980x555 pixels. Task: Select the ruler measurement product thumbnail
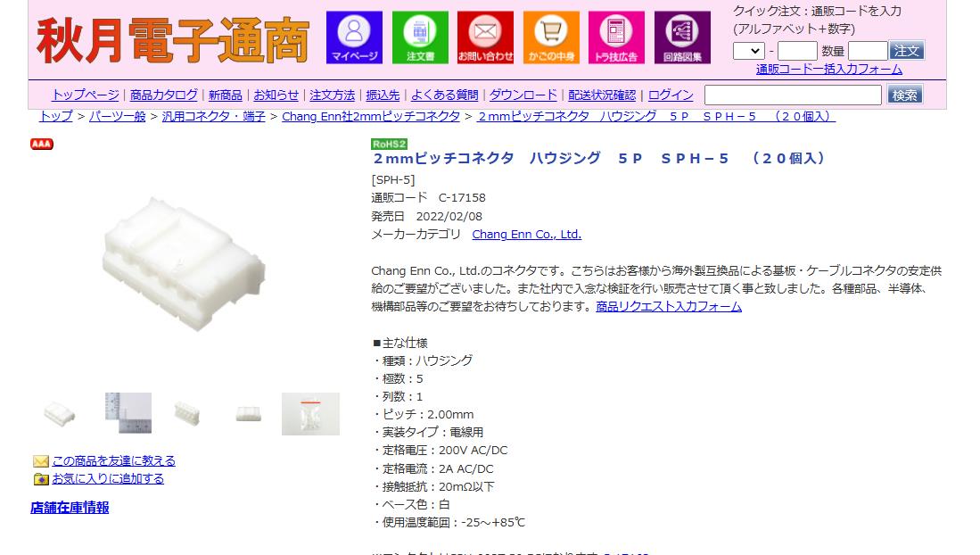point(128,413)
